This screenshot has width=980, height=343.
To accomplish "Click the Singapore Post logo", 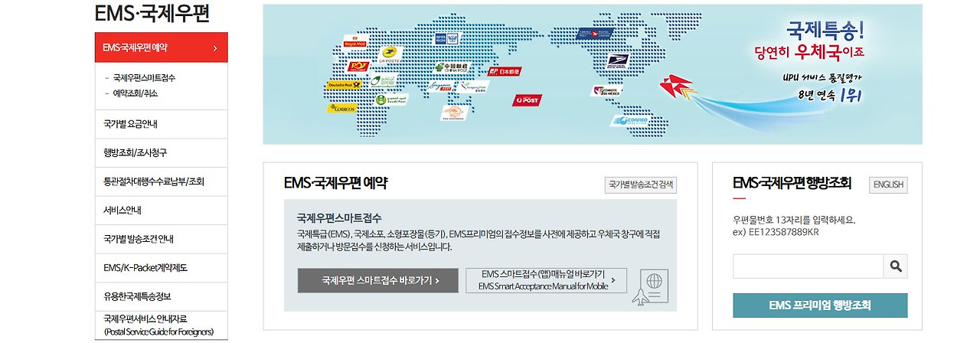I will [440, 87].
